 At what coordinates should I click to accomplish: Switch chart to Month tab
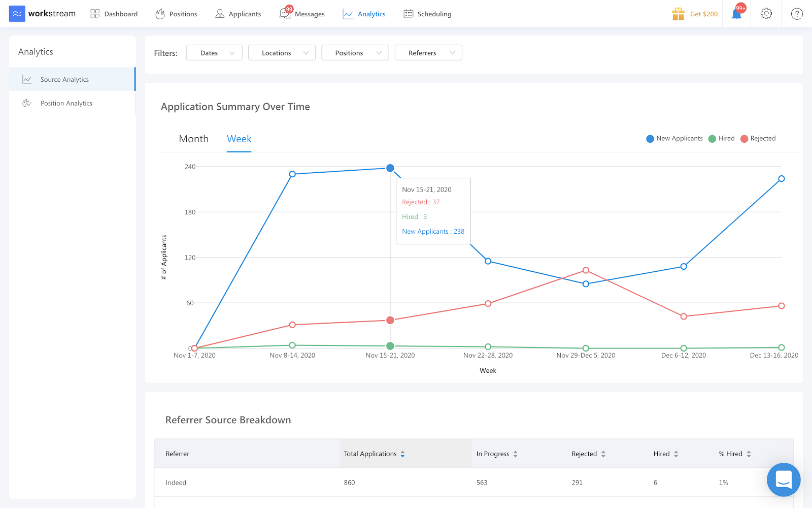(193, 139)
